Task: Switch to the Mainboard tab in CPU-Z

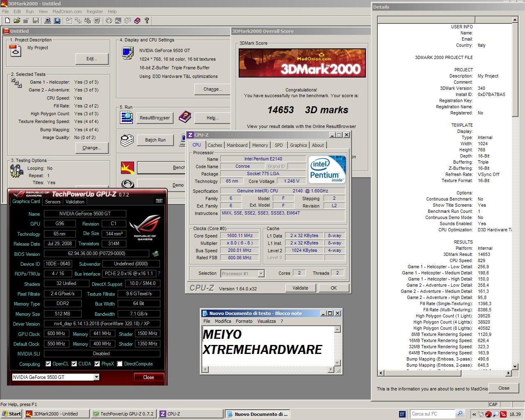Action: coord(237,145)
